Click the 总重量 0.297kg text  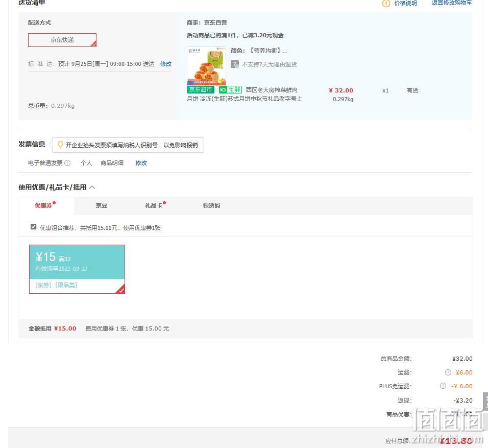(x=52, y=106)
